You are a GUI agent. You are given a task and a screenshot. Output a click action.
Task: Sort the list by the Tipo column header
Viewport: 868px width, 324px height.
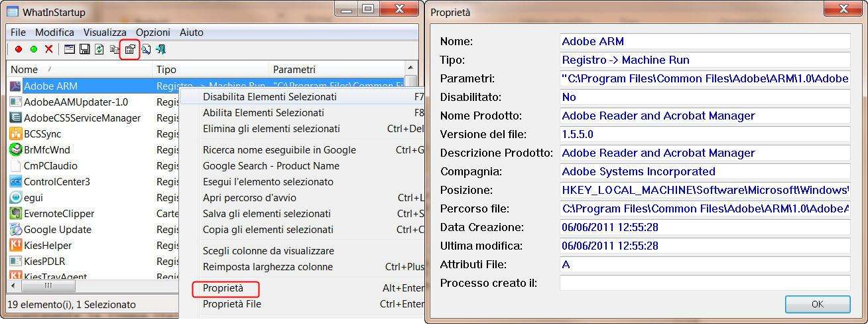pos(212,69)
